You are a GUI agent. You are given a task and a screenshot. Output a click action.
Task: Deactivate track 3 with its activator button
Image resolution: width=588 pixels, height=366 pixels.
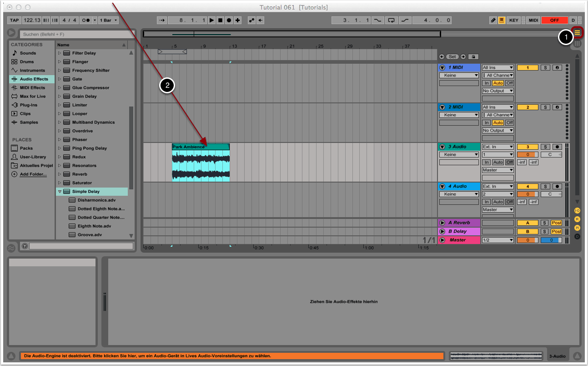click(x=528, y=147)
